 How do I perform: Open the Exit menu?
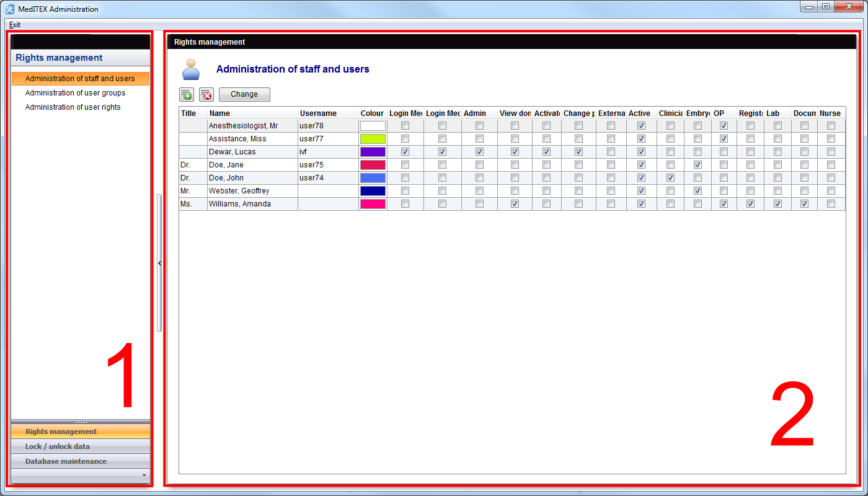click(x=15, y=25)
